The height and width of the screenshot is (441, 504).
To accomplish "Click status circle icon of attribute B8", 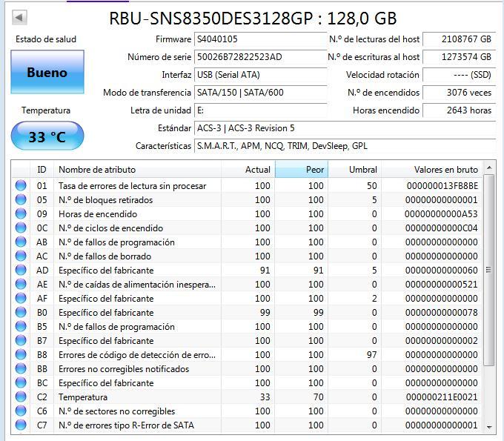I will pos(21,355).
